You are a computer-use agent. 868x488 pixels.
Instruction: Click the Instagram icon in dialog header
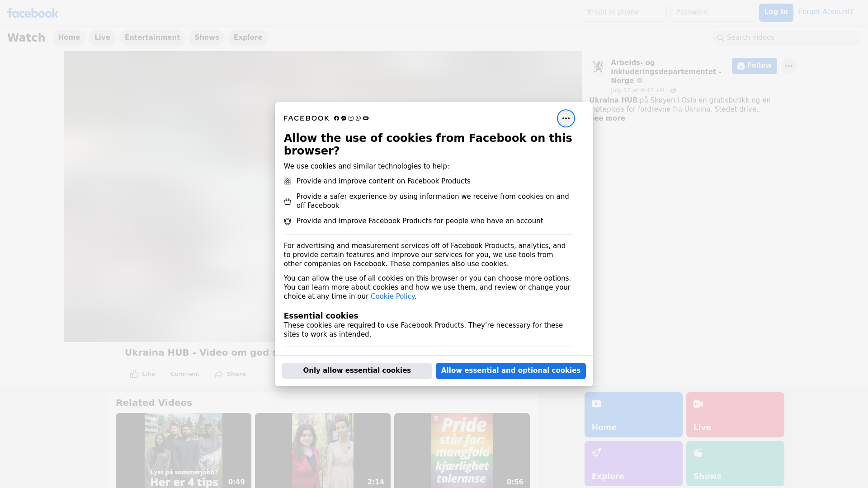351,118
